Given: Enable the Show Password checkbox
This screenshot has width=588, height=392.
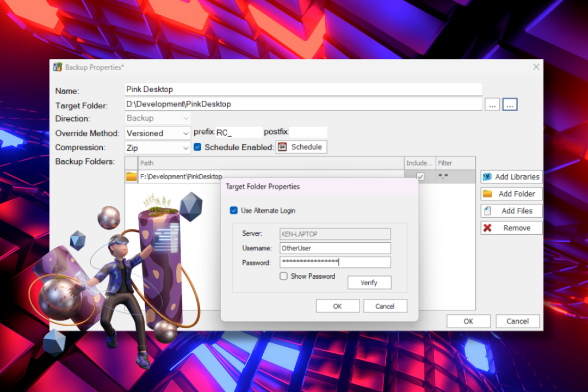Looking at the screenshot, I should [283, 276].
